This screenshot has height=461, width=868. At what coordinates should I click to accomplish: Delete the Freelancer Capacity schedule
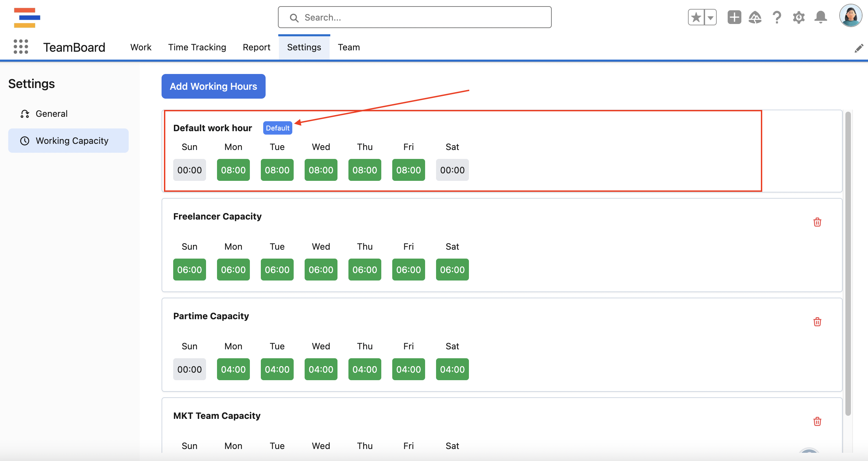click(x=817, y=222)
